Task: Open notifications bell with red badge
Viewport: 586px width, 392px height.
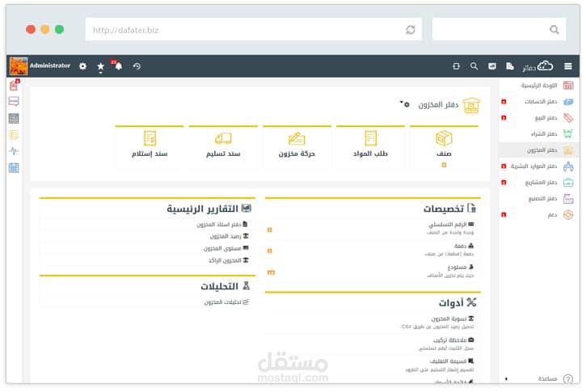Action: [x=118, y=66]
